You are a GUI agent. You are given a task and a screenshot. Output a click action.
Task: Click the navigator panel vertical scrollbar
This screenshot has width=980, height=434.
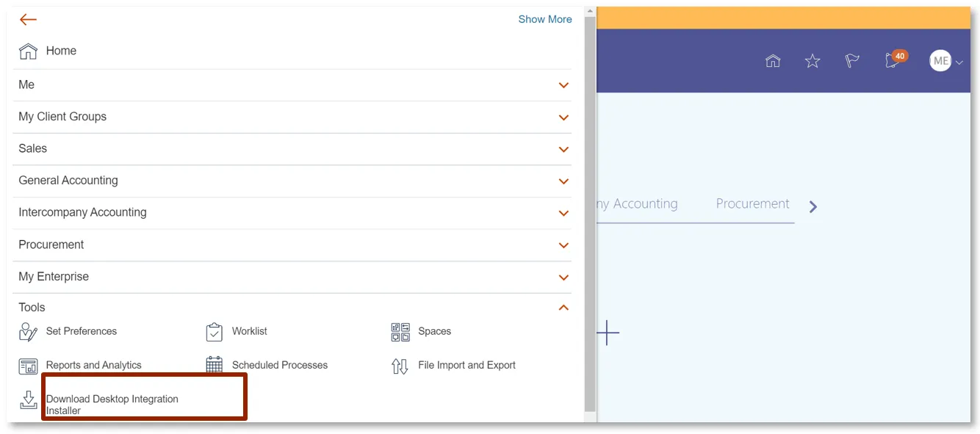(x=590, y=213)
